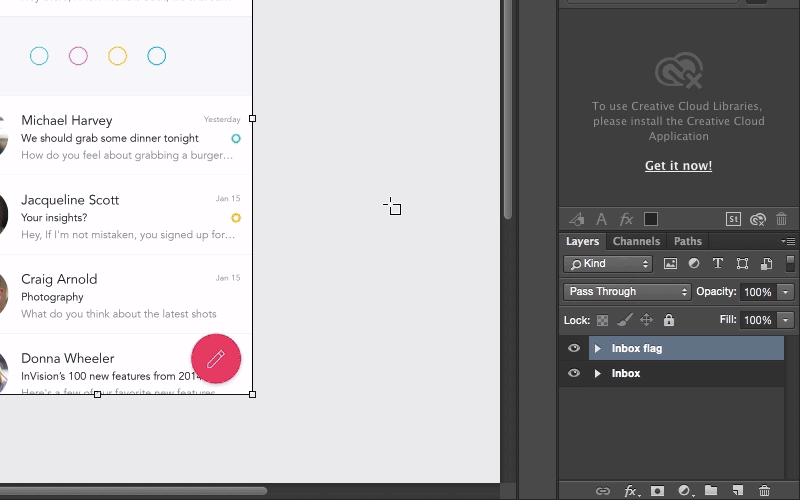Open the Fill slider dropdown arrow

tap(785, 320)
